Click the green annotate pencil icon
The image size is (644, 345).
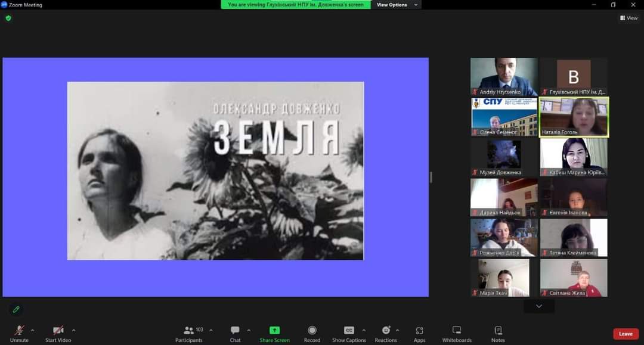point(16,309)
